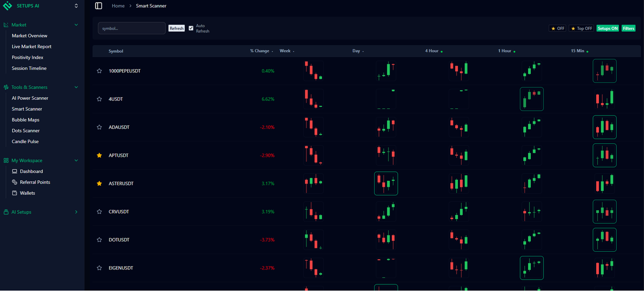The height and width of the screenshot is (293, 644).
Task: Toggle the star OFF filter button
Action: click(x=558, y=28)
